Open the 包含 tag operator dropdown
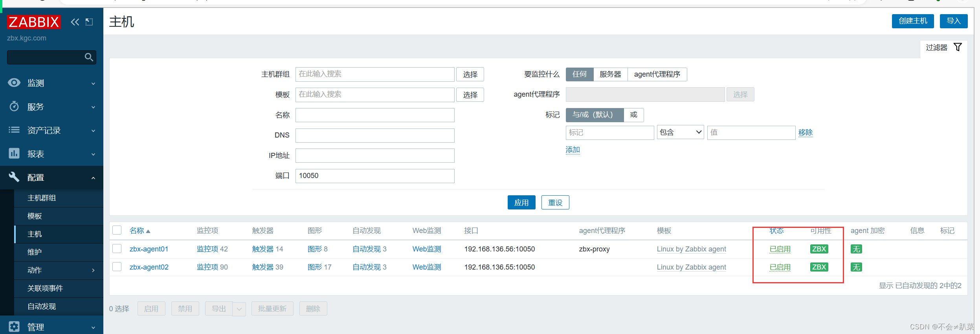 pos(680,132)
